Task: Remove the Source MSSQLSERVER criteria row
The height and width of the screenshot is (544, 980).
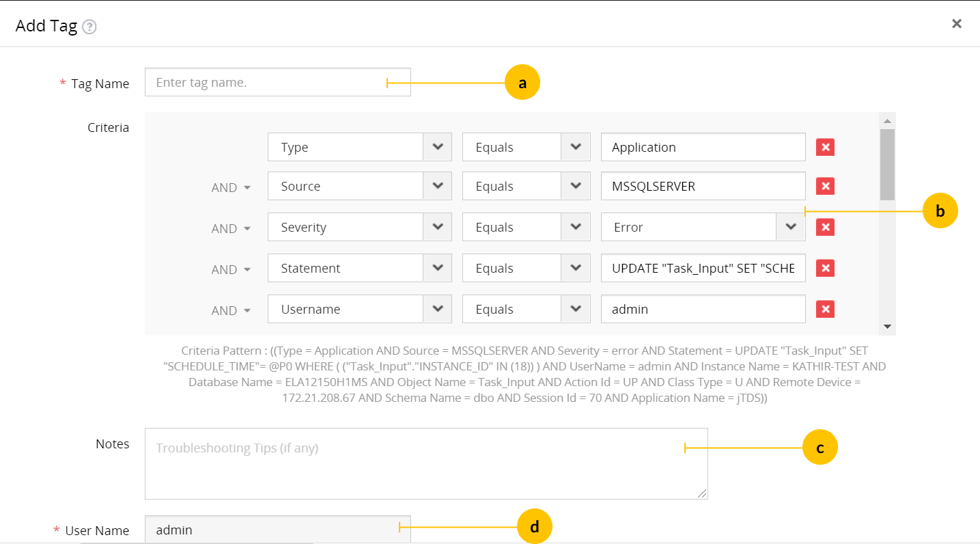Action: point(824,185)
